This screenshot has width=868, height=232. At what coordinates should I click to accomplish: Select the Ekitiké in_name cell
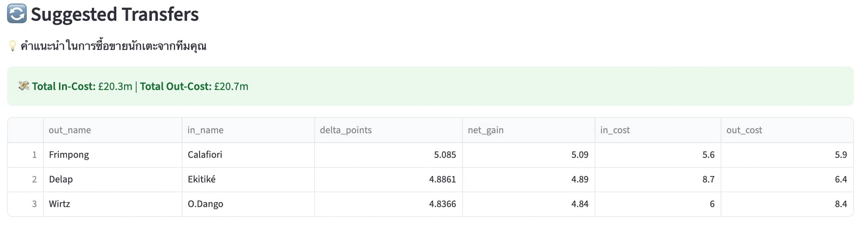coord(248,179)
